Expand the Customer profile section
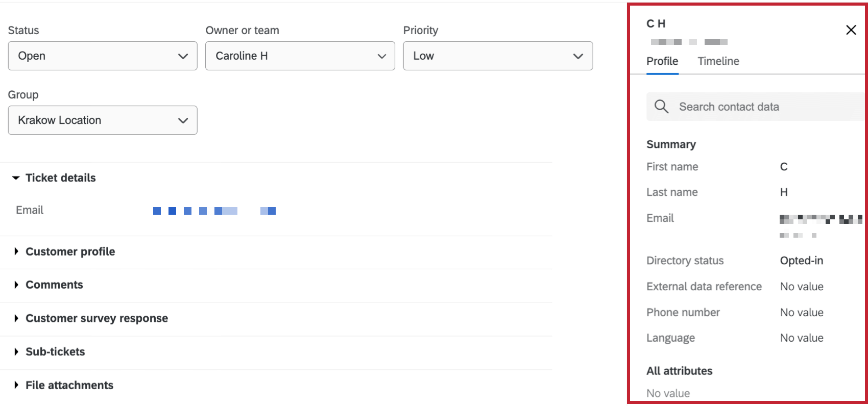Viewport: 868px width, 406px height. pos(64,251)
